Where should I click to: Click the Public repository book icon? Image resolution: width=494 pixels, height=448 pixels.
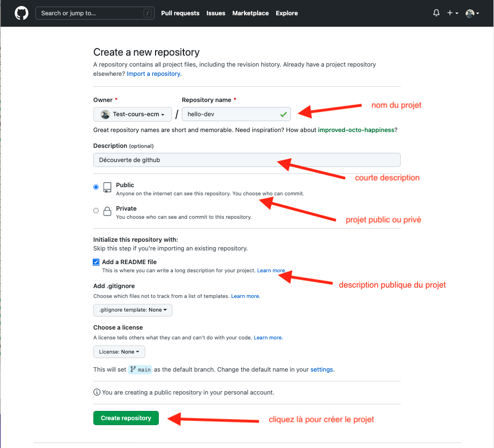tap(108, 188)
